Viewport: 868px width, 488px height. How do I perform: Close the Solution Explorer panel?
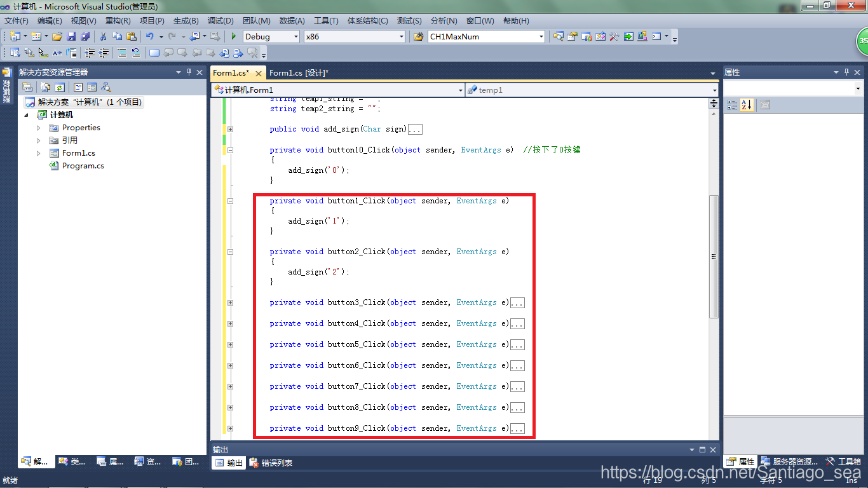(x=200, y=72)
